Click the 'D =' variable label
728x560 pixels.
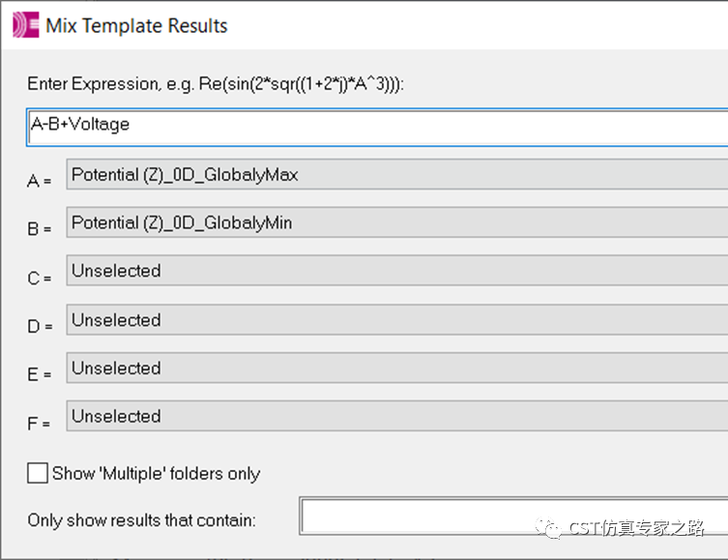pos(40,326)
